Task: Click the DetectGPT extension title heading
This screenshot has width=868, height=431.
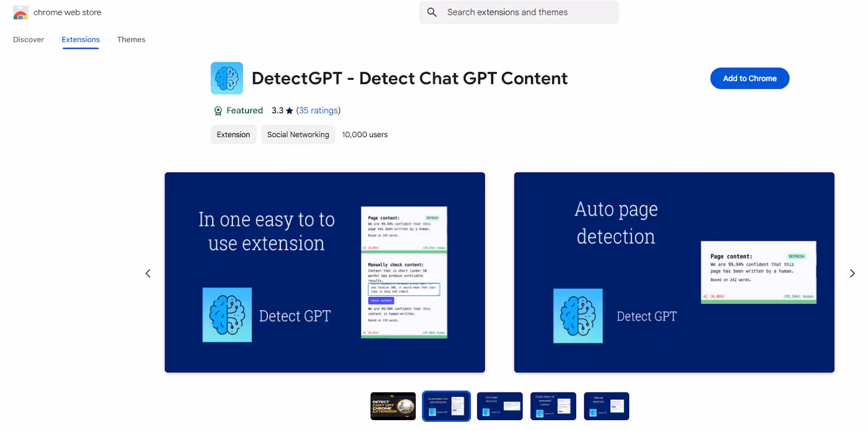Action: click(x=410, y=79)
